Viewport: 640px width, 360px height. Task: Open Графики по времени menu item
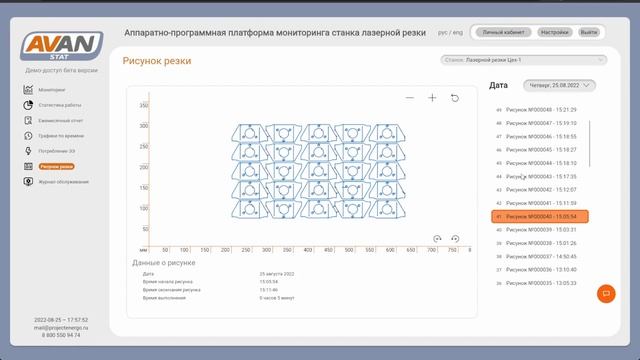61,136
